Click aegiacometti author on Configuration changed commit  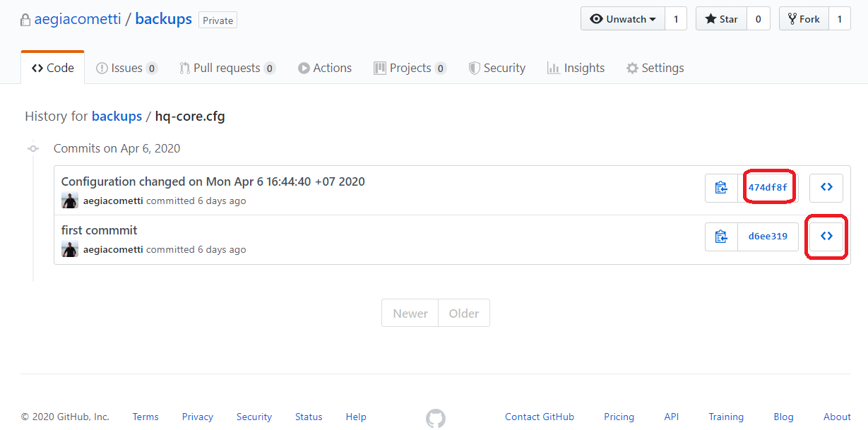pos(113,201)
